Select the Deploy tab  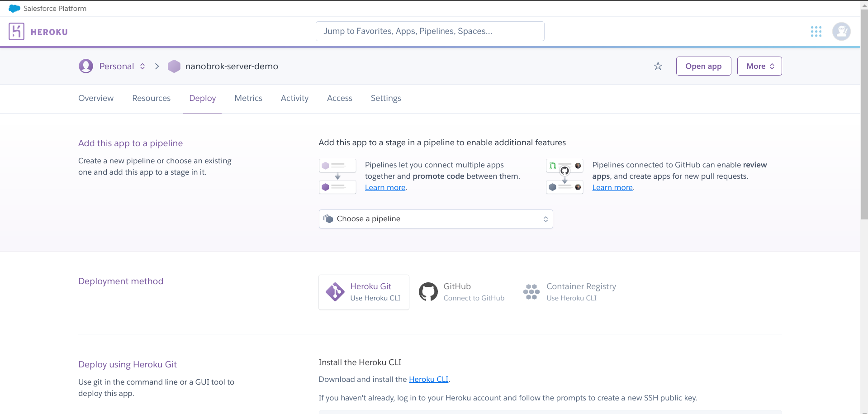click(x=202, y=98)
